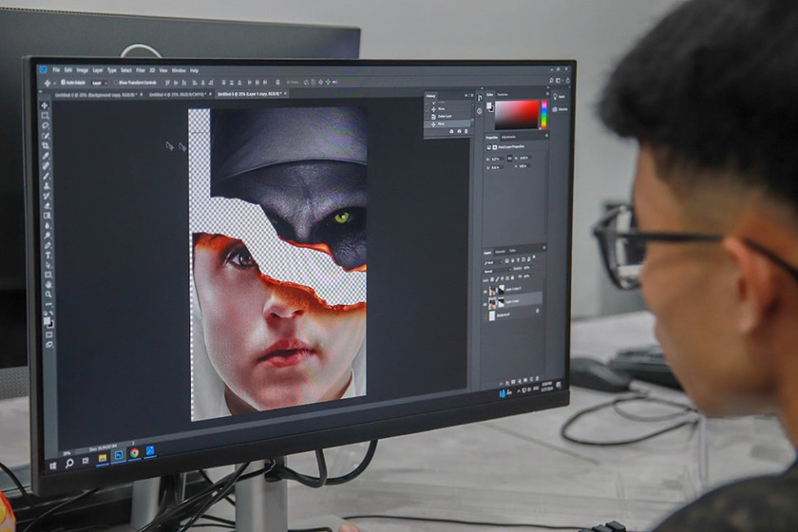This screenshot has height=532, width=798.
Task: Select the Path Selection tool
Action: (x=47, y=265)
